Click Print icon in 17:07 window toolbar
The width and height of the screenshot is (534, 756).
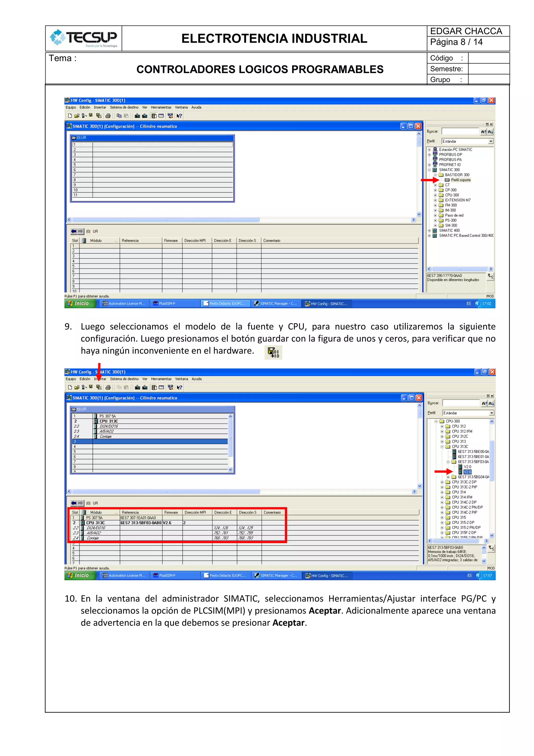pos(108,387)
